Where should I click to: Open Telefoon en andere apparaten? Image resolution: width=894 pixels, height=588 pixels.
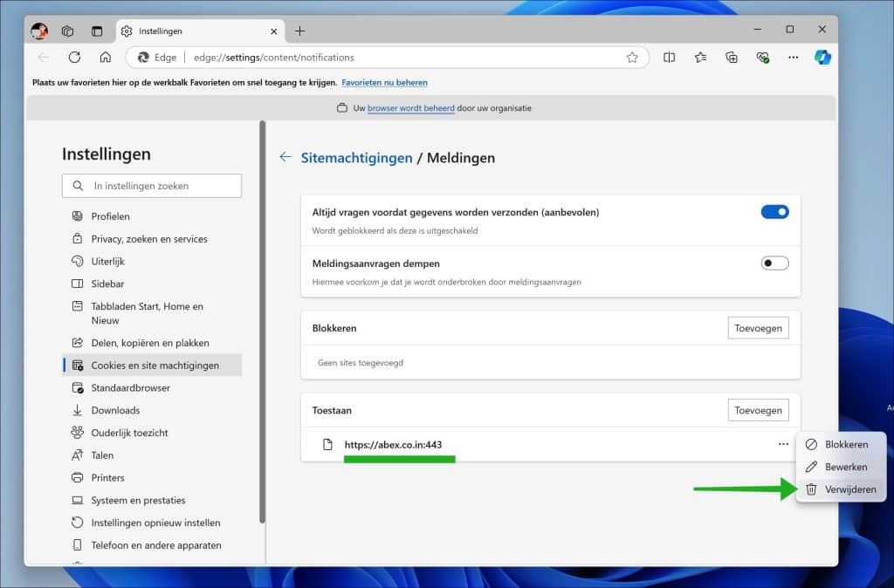pyautogui.click(x=152, y=545)
